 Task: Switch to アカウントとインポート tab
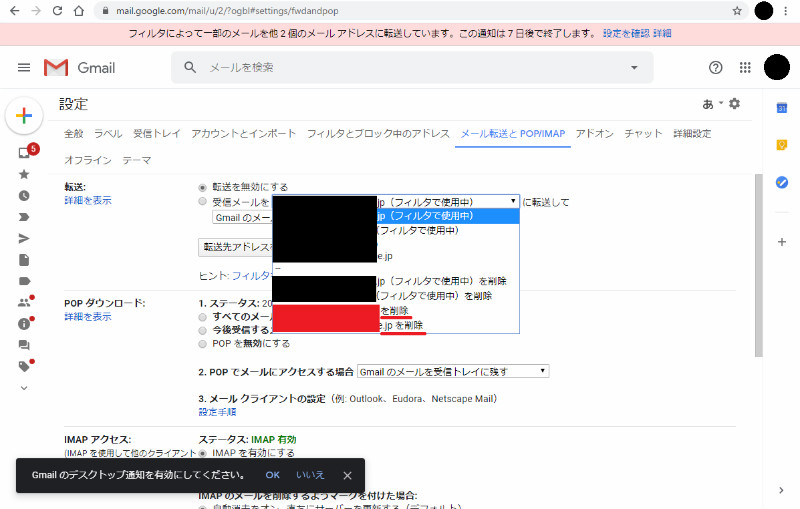pos(243,134)
